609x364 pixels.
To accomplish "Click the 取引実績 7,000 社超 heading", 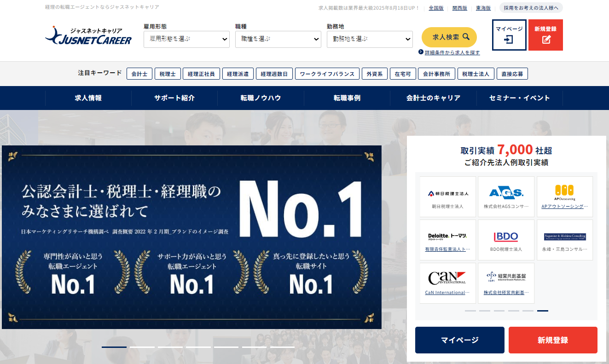I will (506, 150).
